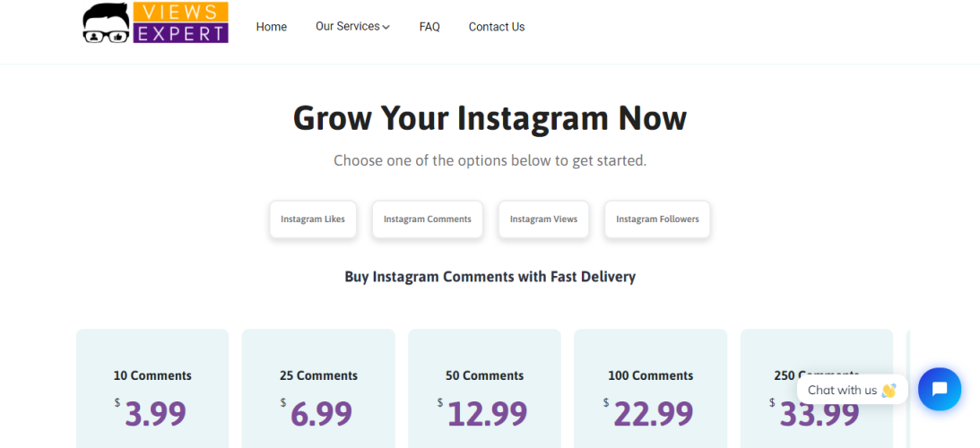980x448 pixels.
Task: Click the $3.99 price
Action: tap(155, 413)
